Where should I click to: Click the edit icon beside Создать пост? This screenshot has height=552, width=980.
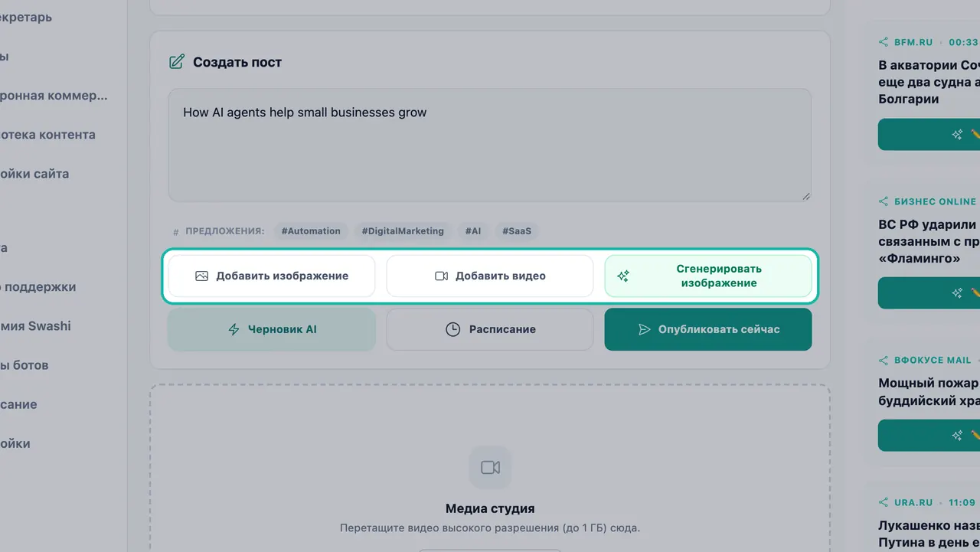(x=177, y=62)
